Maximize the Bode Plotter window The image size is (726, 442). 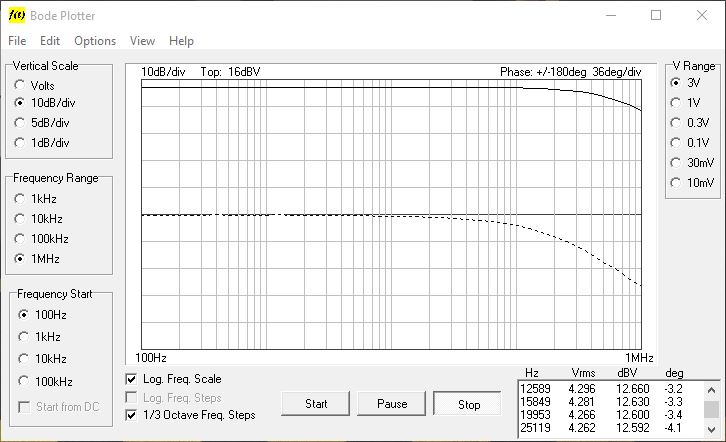pos(656,15)
